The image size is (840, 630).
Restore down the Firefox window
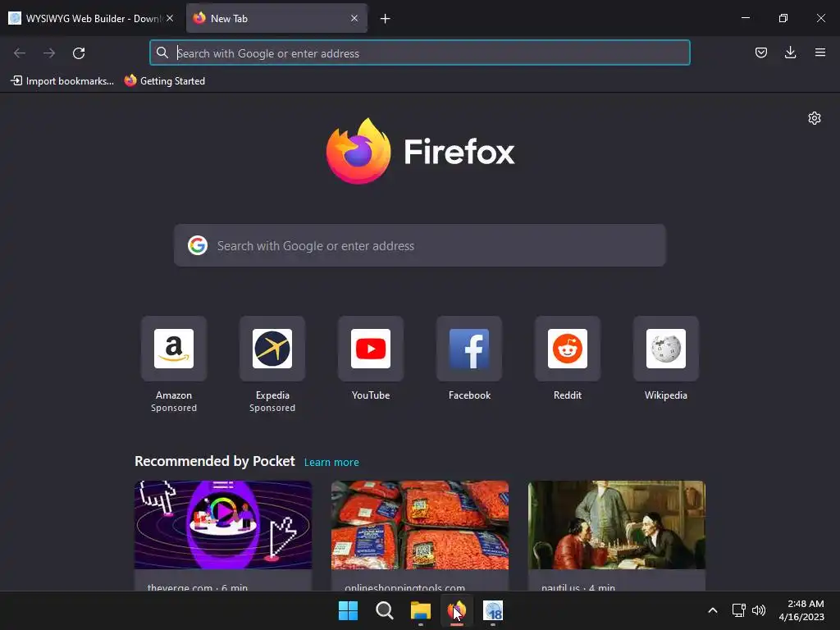tap(783, 18)
